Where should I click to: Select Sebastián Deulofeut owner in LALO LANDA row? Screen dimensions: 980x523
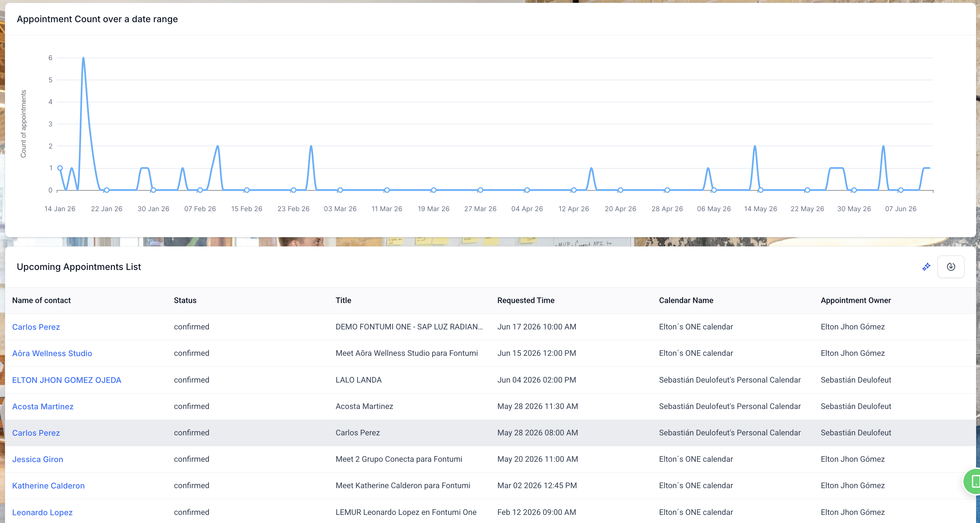coord(856,380)
